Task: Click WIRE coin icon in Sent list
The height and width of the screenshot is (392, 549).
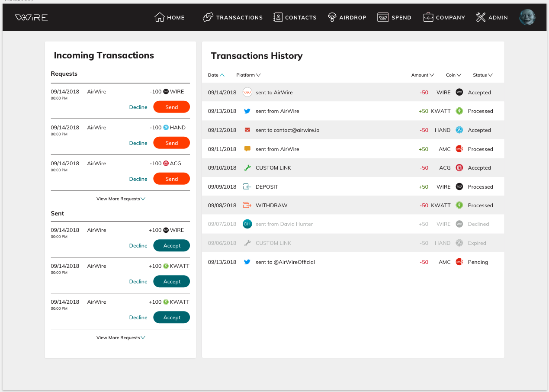Action: (166, 230)
